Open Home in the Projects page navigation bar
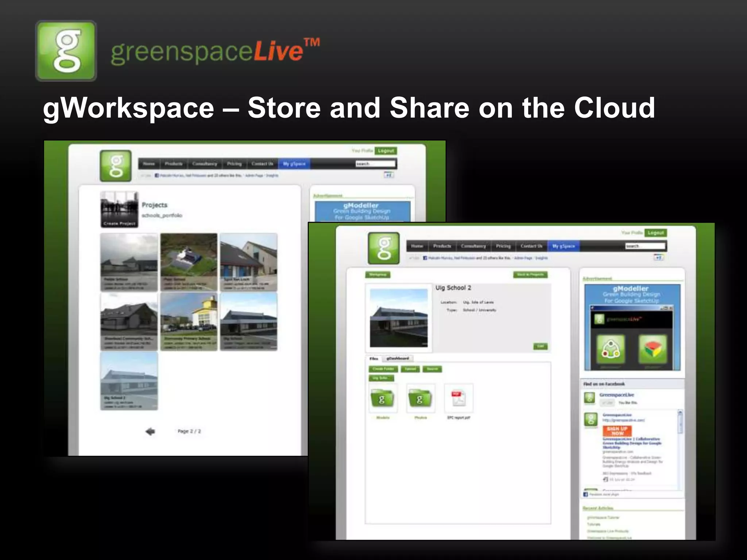 point(149,164)
